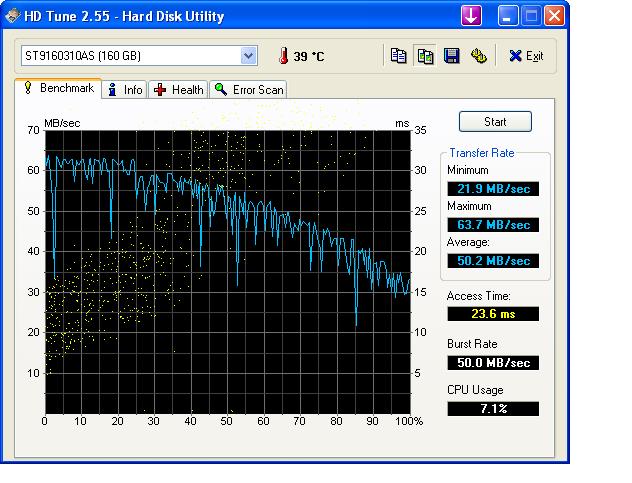Click the Exit button
632x483 pixels.
526,56
